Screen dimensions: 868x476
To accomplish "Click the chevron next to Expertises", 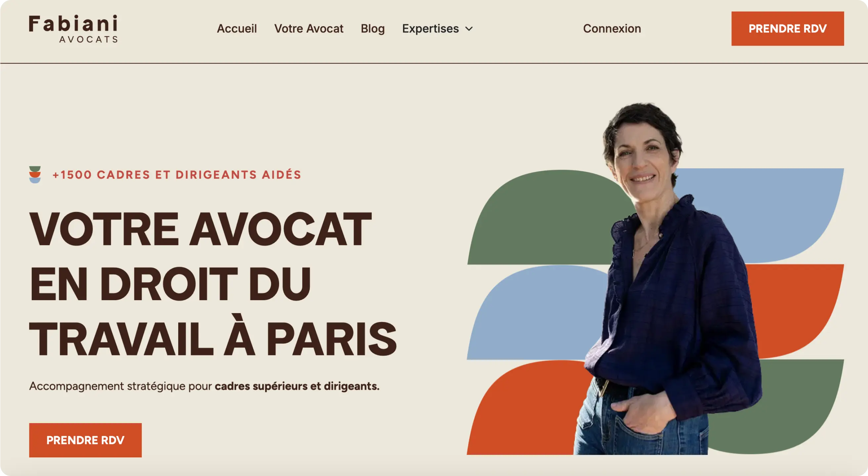I will tap(469, 29).
